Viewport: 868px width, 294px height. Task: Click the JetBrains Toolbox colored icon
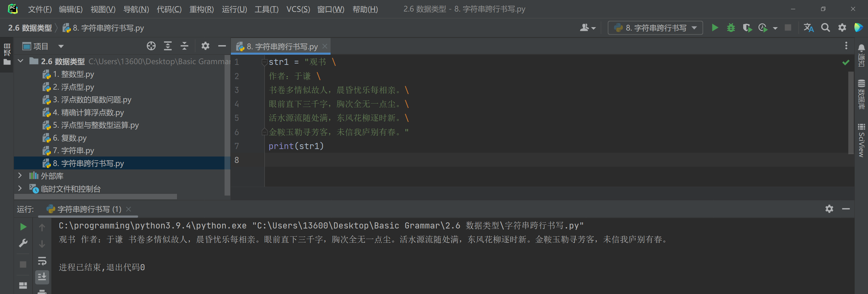tap(859, 28)
